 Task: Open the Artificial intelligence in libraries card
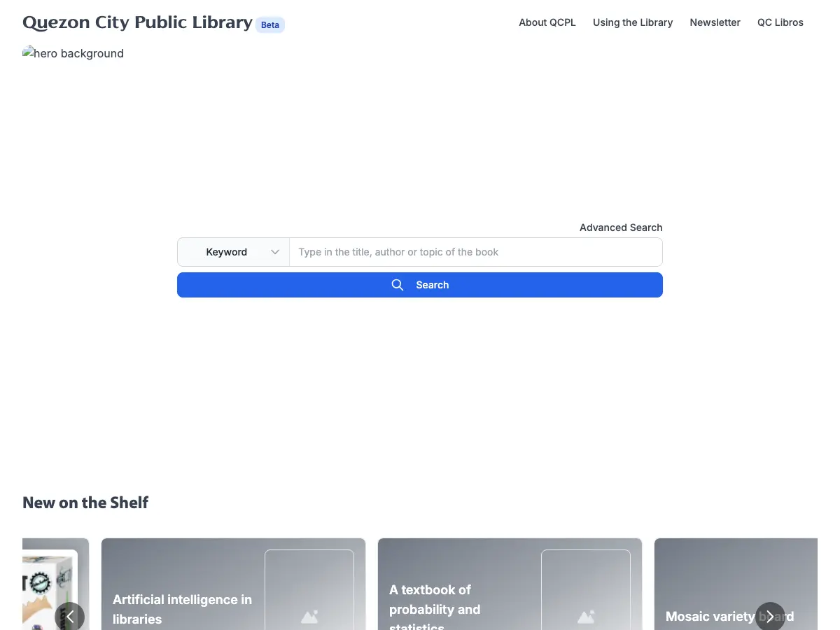[x=233, y=584]
